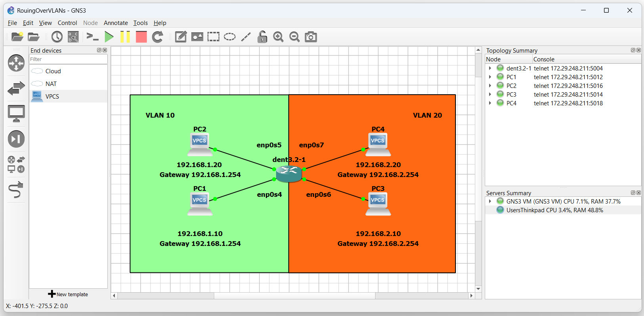Viewport: 644px width, 316px height.
Task: Click the VLAN 10 label text
Action: click(160, 115)
